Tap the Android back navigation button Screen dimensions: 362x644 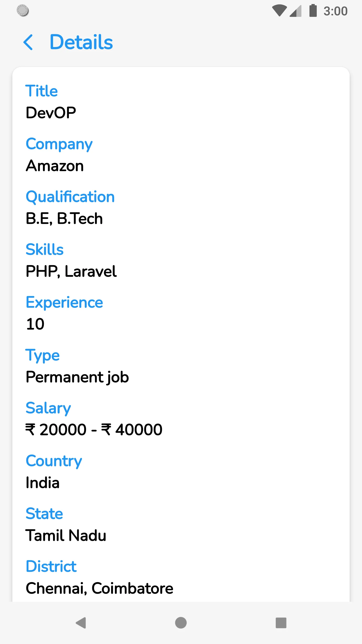pyautogui.click(x=81, y=623)
